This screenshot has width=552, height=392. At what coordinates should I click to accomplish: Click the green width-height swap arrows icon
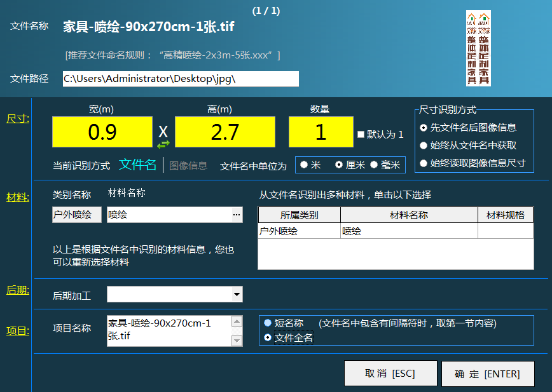(x=163, y=144)
